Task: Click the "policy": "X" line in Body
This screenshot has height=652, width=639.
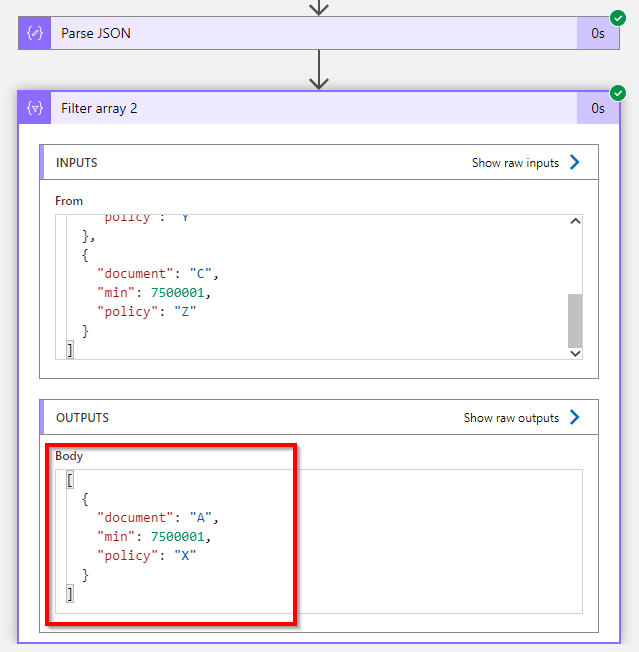Action: 146,556
